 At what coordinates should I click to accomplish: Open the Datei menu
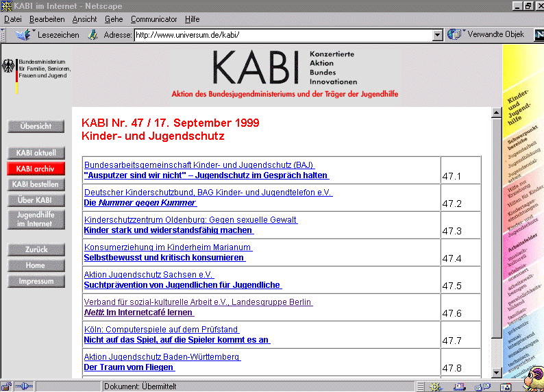point(13,19)
